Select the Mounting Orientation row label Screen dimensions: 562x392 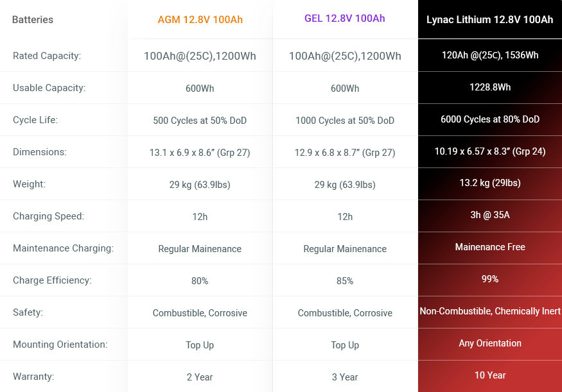coord(60,345)
